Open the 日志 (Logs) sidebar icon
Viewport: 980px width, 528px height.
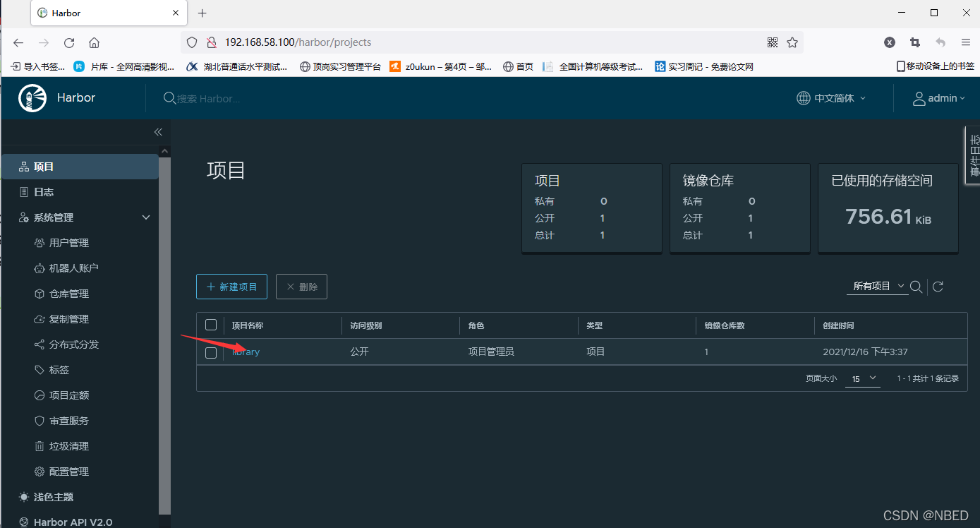click(x=42, y=191)
